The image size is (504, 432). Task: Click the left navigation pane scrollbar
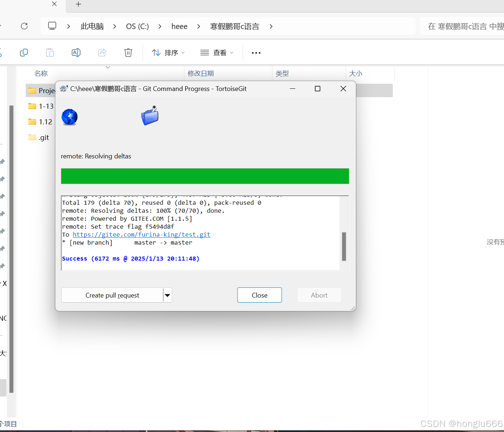pos(12,249)
